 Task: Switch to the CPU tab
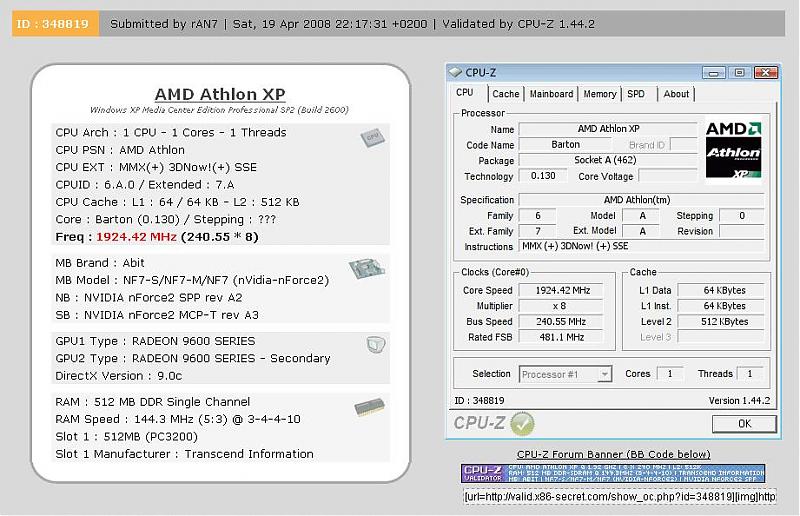point(464,92)
